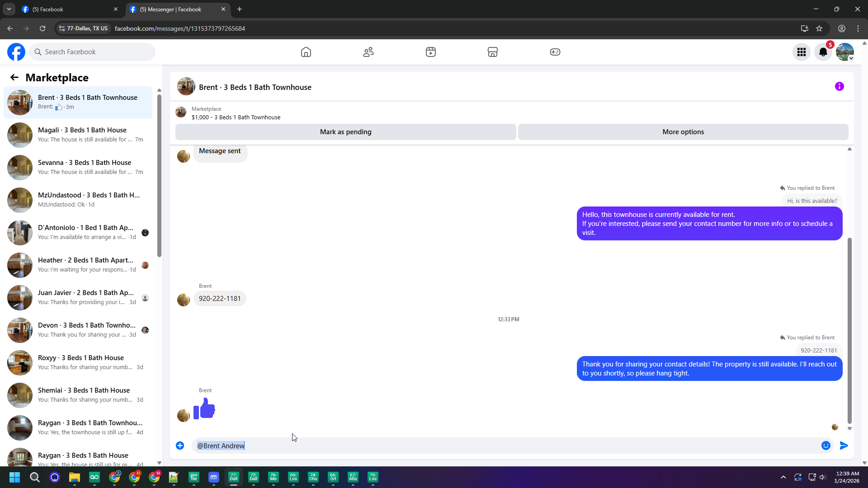This screenshot has width=868, height=488.
Task: Expand Chrome tab search dropdown arrow
Action: pyautogui.click(x=9, y=9)
